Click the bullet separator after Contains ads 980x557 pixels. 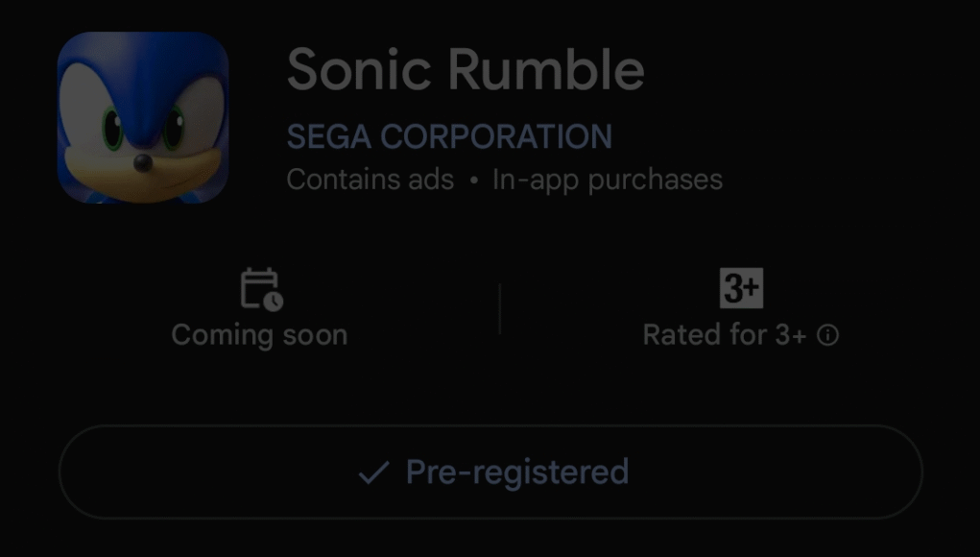point(473,181)
